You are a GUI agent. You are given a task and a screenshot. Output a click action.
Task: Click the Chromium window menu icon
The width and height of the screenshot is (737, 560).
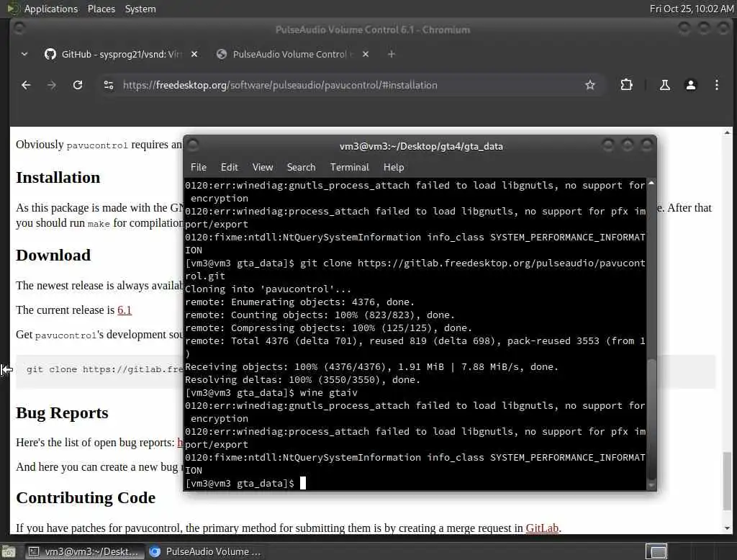pos(19,29)
